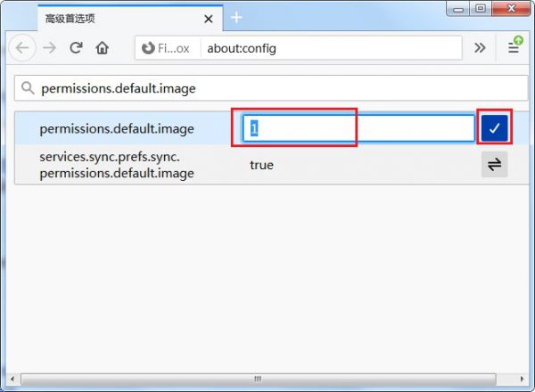Image resolution: width=535 pixels, height=392 pixels.
Task: Focus the about:config address field
Action: (330, 48)
